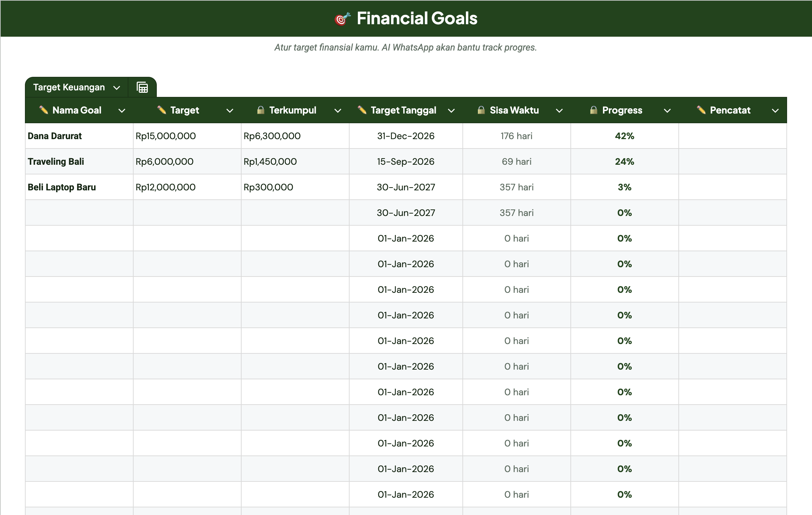Select the 3% progress cell
812x515 pixels.
625,187
